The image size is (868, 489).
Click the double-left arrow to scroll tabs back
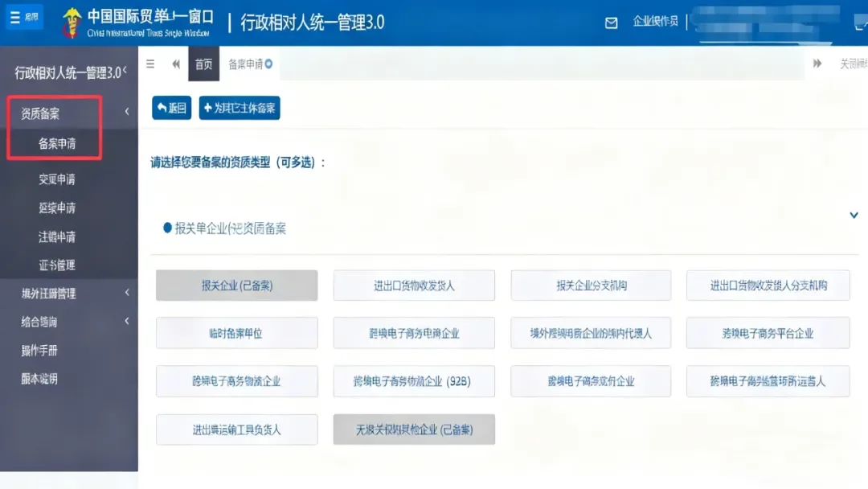tap(177, 64)
